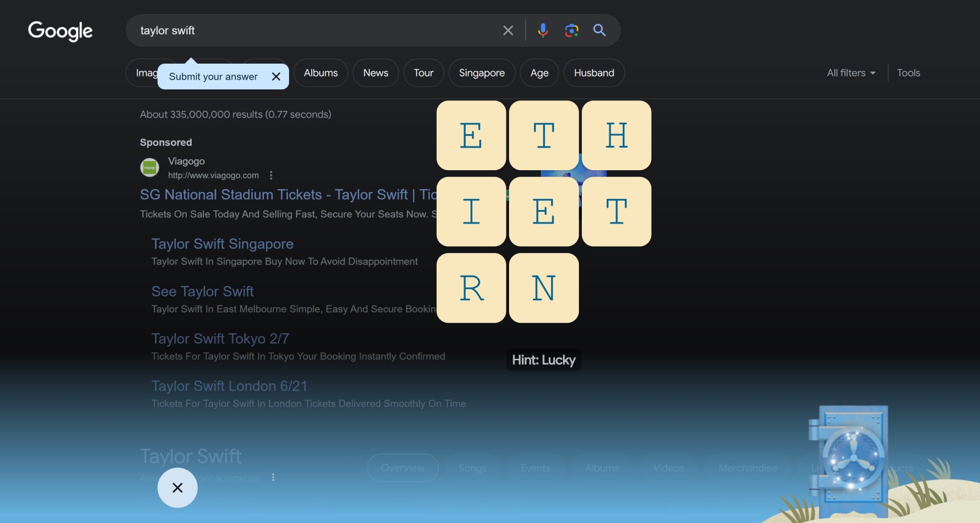Open the Taylor Swift Tokyo 2/7 link
This screenshot has width=980, height=523.
pyautogui.click(x=220, y=339)
